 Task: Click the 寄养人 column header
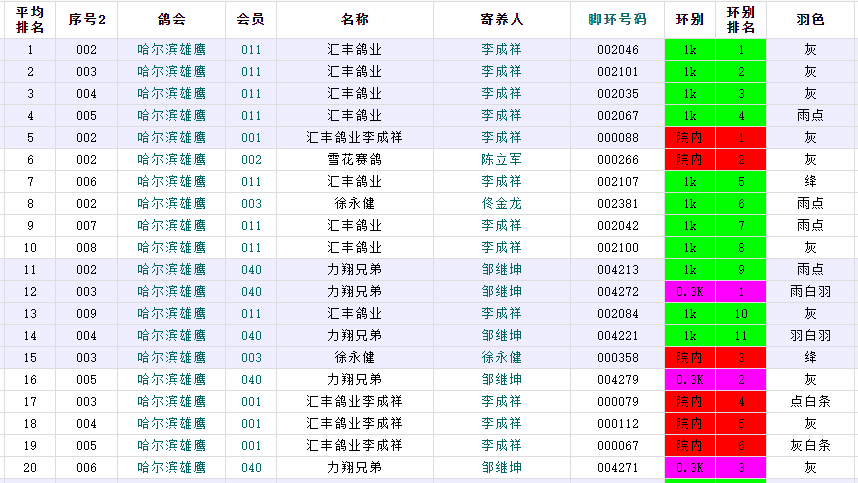[501, 19]
